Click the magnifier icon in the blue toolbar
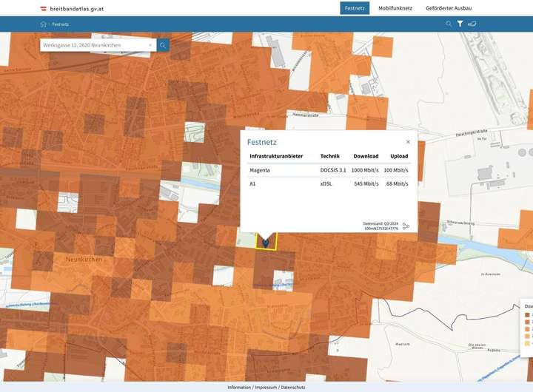The image size is (533, 392). point(449,24)
